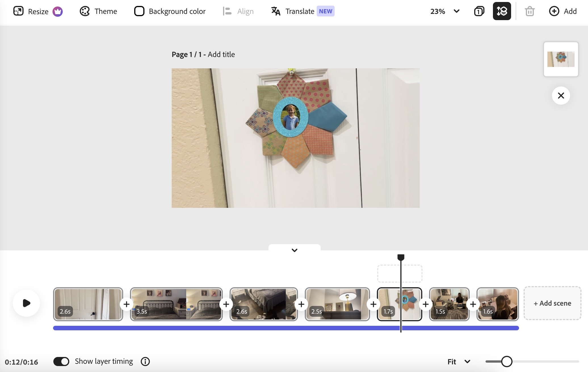The image size is (588, 372).
Task: Open the Background color picker
Action: (x=170, y=11)
